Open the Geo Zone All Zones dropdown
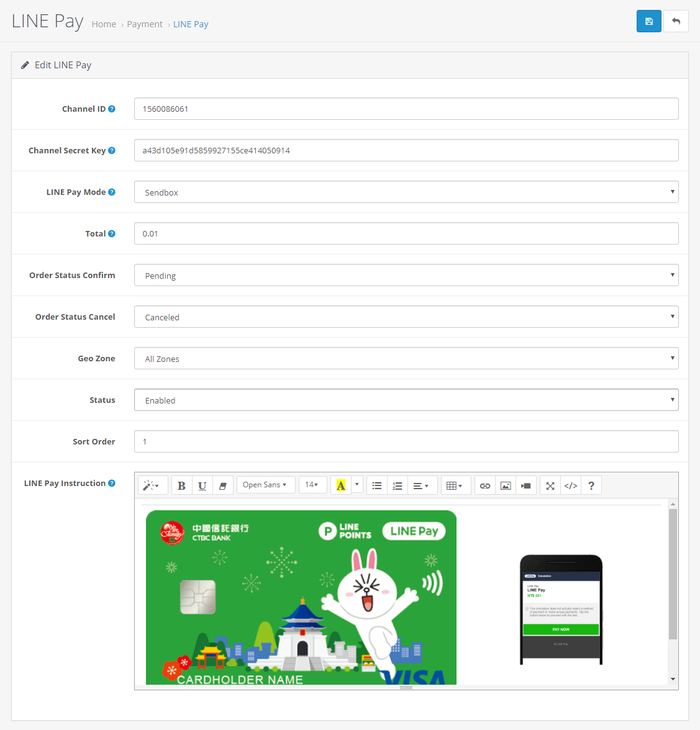The width and height of the screenshot is (700, 730). pyautogui.click(x=406, y=359)
